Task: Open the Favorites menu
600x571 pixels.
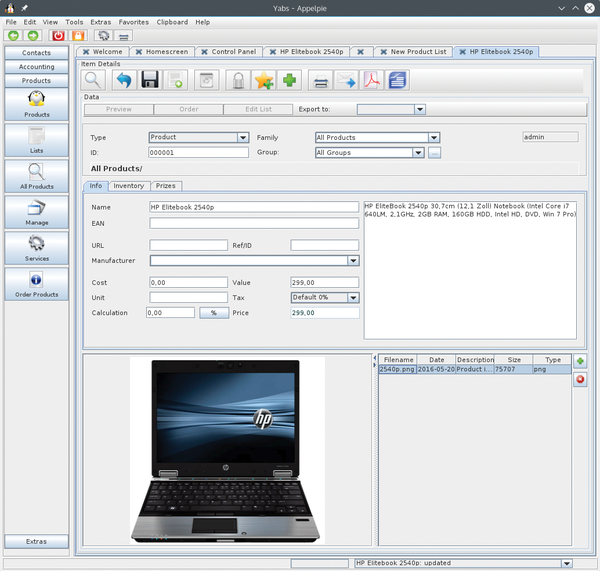Action: (x=134, y=22)
